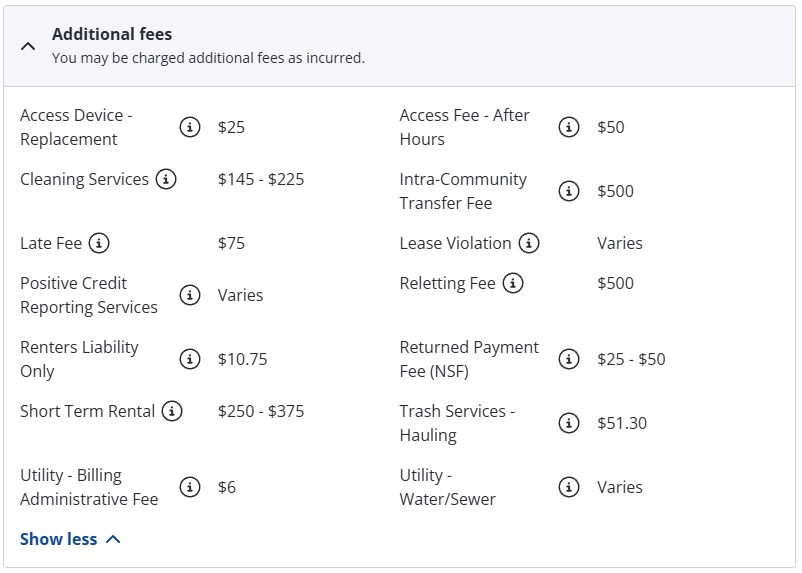Open Utility - Water/Sewer info icon
Viewport: 802px width, 573px height.
pyautogui.click(x=569, y=487)
